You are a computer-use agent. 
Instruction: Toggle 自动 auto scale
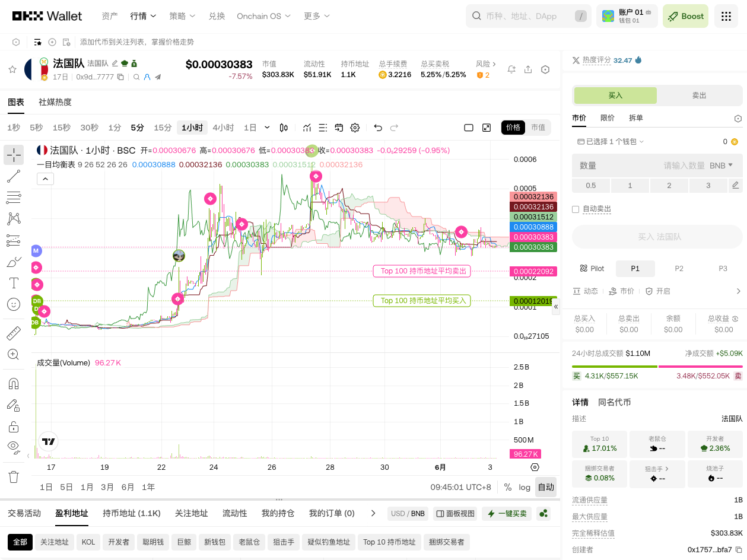(546, 487)
